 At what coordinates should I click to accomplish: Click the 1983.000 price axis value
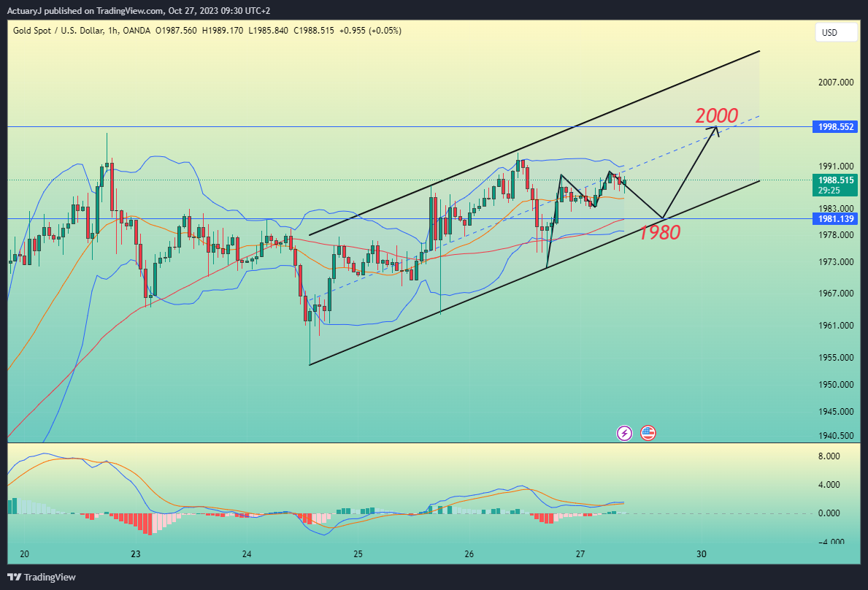[836, 208]
